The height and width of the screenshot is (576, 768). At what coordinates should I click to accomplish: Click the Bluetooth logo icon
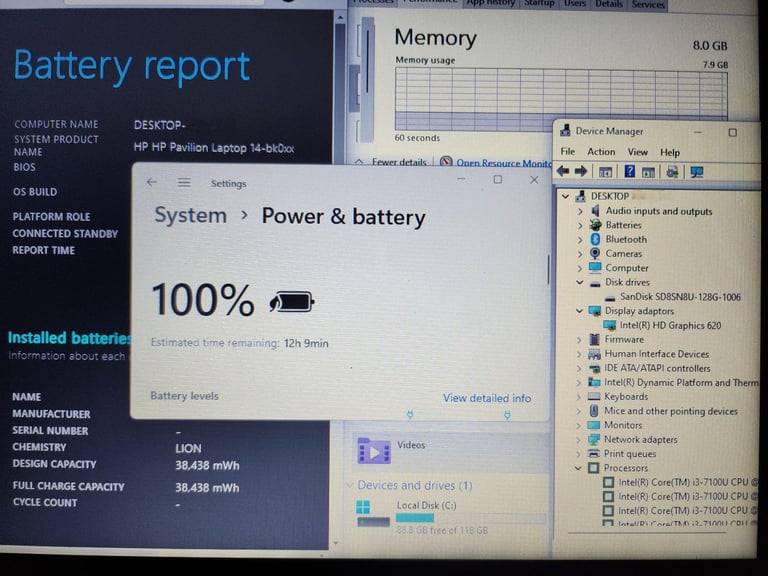coord(595,239)
